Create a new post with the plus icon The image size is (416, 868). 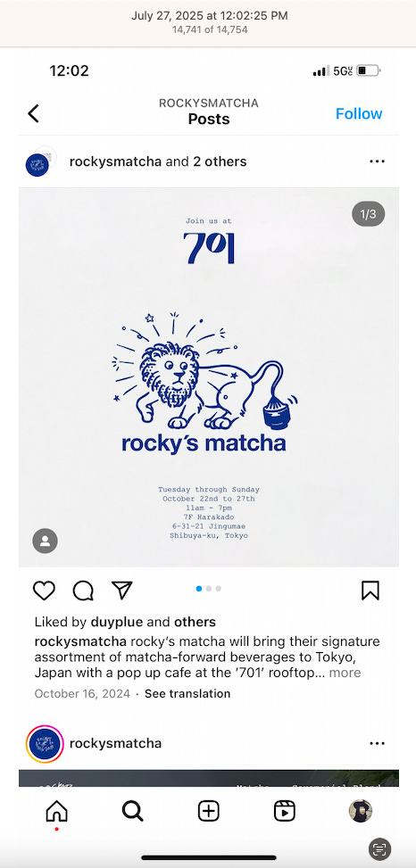(209, 811)
